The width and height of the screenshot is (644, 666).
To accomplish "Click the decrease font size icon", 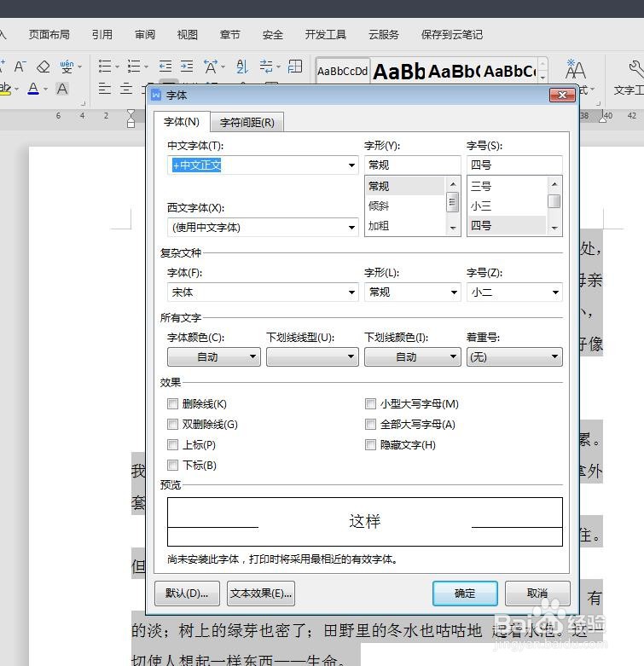I will point(20,67).
